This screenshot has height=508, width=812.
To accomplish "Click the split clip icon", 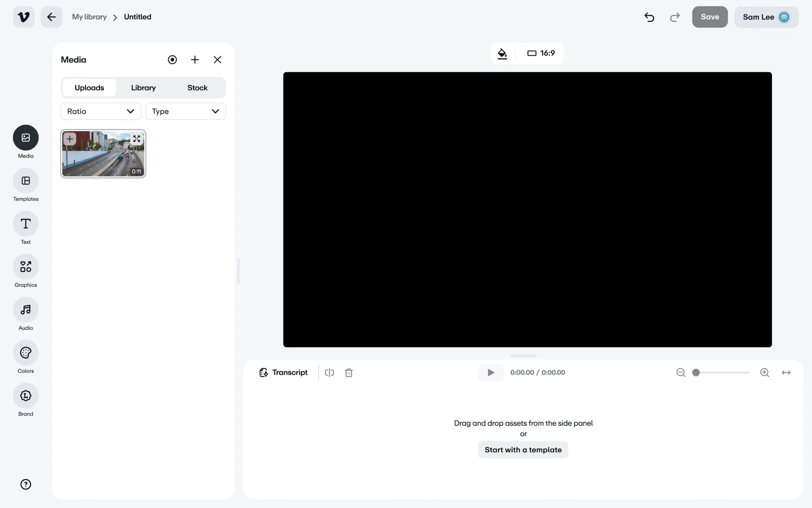I will (329, 373).
